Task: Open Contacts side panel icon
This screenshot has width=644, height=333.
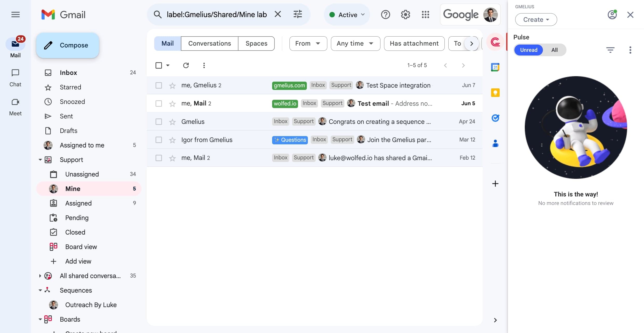Action: (495, 143)
